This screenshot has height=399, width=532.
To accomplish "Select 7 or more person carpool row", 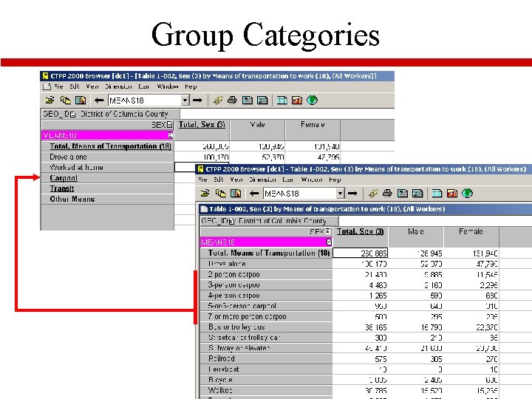I will pos(266,316).
